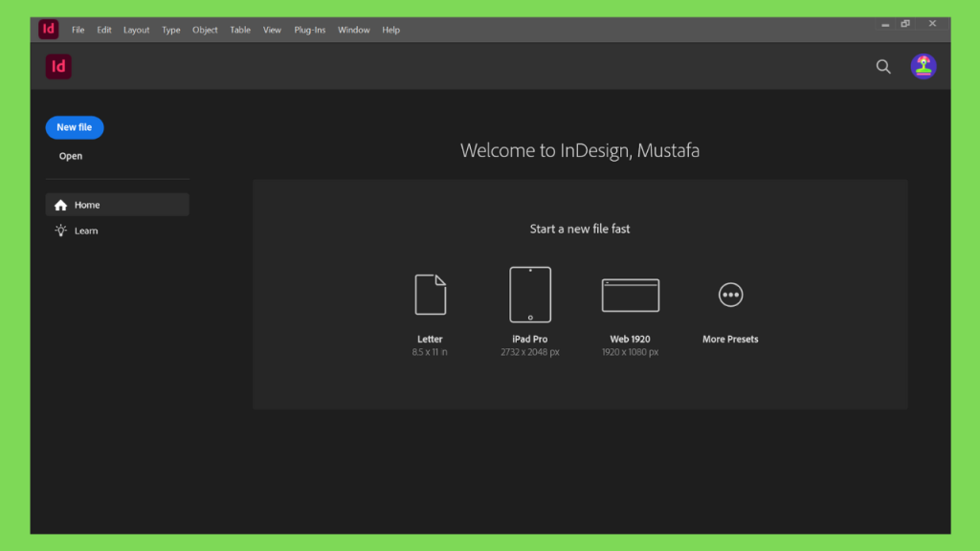Open the Plug-Ins menu
980x551 pixels.
(x=310, y=30)
